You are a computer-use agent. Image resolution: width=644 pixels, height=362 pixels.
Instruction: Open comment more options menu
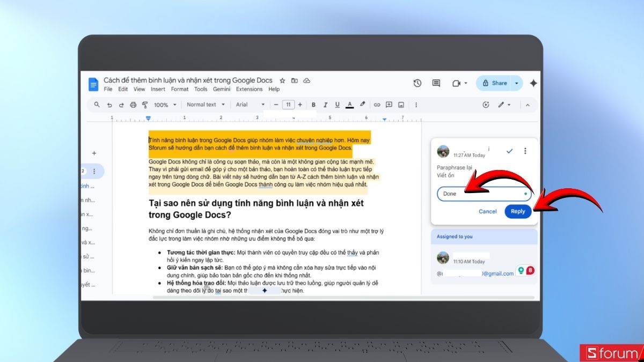coord(525,151)
